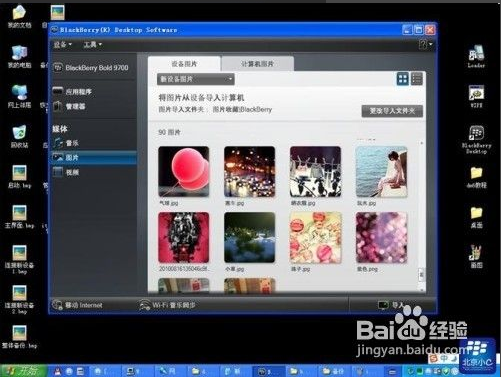Image resolution: width=501 pixels, height=377 pixels.
Task: Open the help question-mark dropdown
Action: click(x=425, y=44)
